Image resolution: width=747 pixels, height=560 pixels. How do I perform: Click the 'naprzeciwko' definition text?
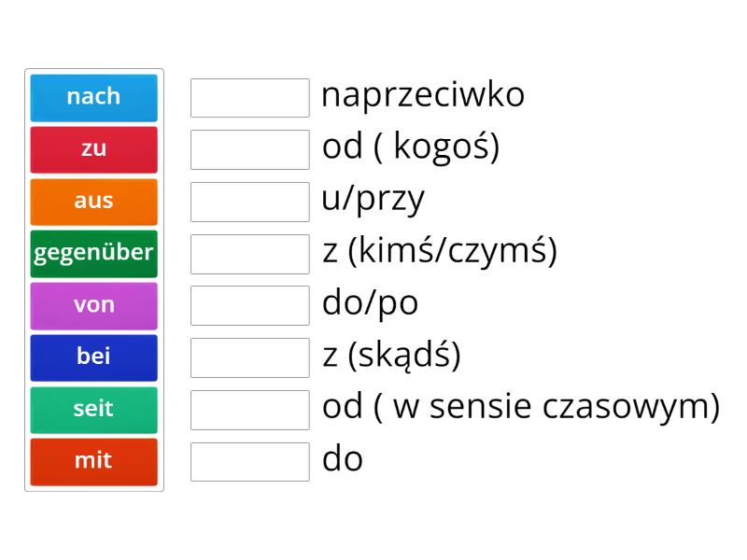pos(423,95)
